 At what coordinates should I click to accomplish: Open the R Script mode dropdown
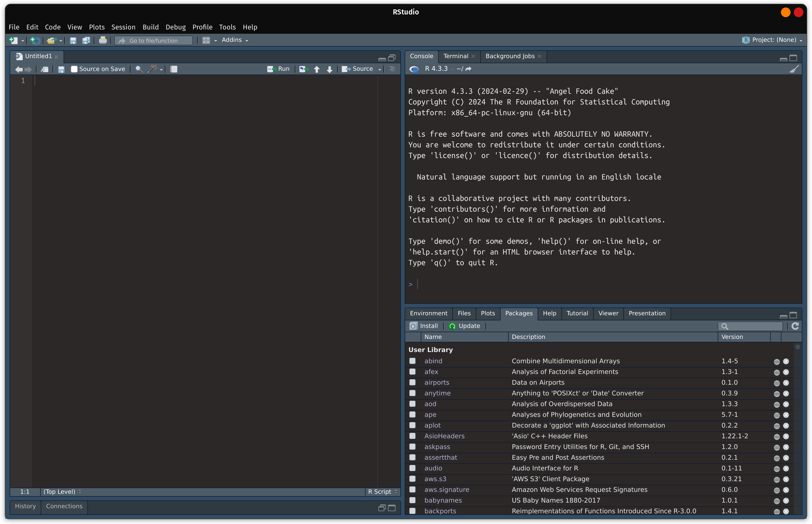pos(382,491)
